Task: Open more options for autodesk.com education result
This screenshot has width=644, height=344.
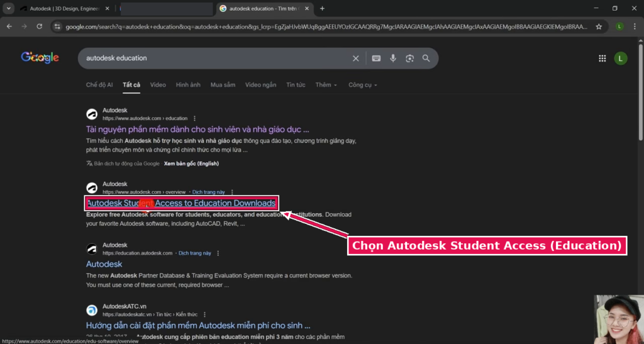Action: point(195,118)
